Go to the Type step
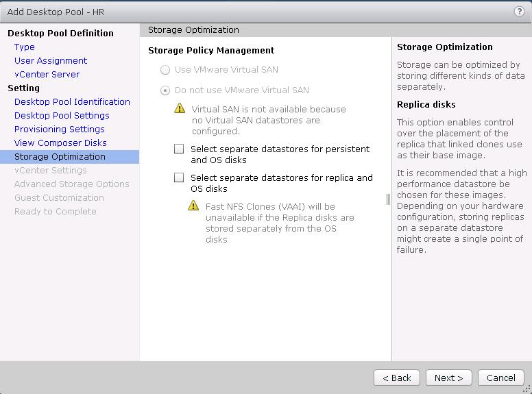The width and height of the screenshot is (532, 394). 25,47
